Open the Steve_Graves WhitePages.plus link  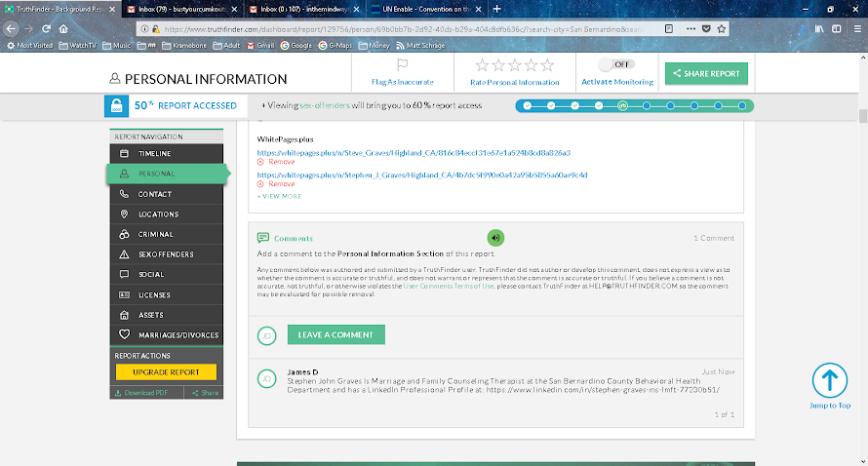pyautogui.click(x=414, y=153)
